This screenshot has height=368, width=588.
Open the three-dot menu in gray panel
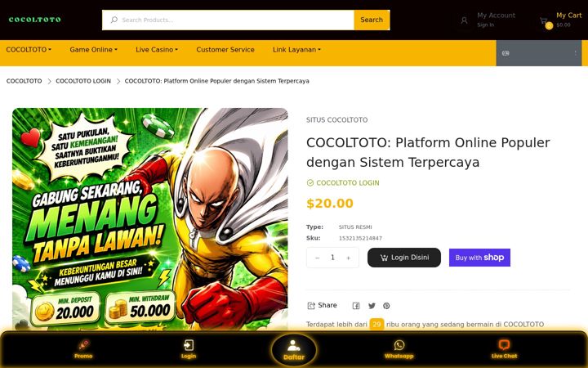click(x=575, y=53)
